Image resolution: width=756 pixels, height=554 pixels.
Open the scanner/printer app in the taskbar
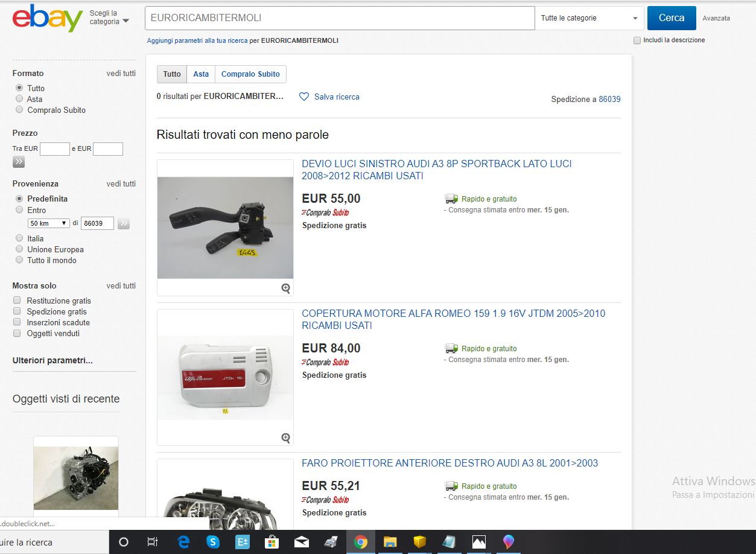(x=331, y=542)
